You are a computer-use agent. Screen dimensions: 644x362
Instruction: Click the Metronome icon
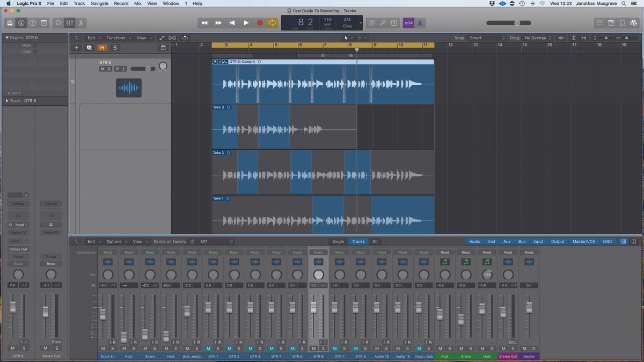(x=420, y=23)
